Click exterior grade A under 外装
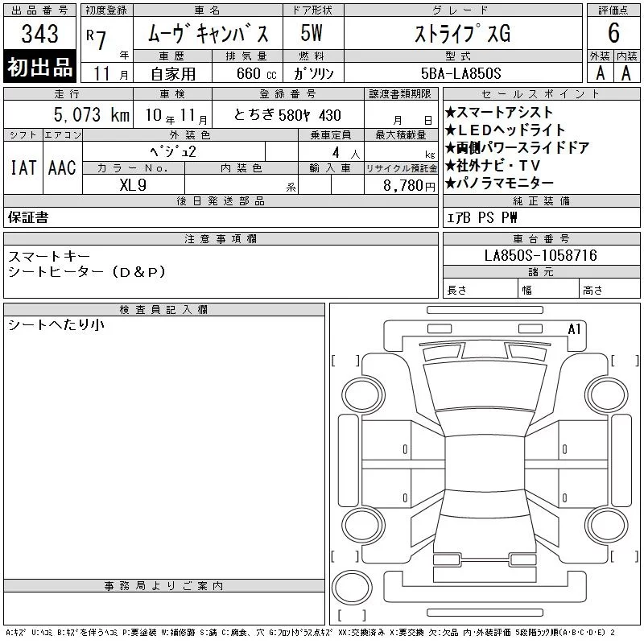Image resolution: width=644 pixels, height=644 pixels. point(600,73)
